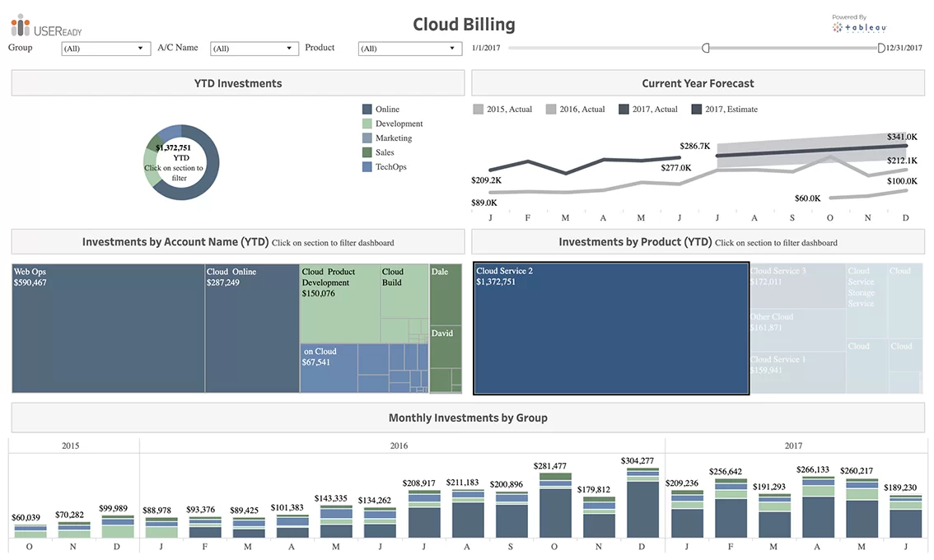Click the USEReady logo
Screen dimensions: 934x560
click(46, 26)
